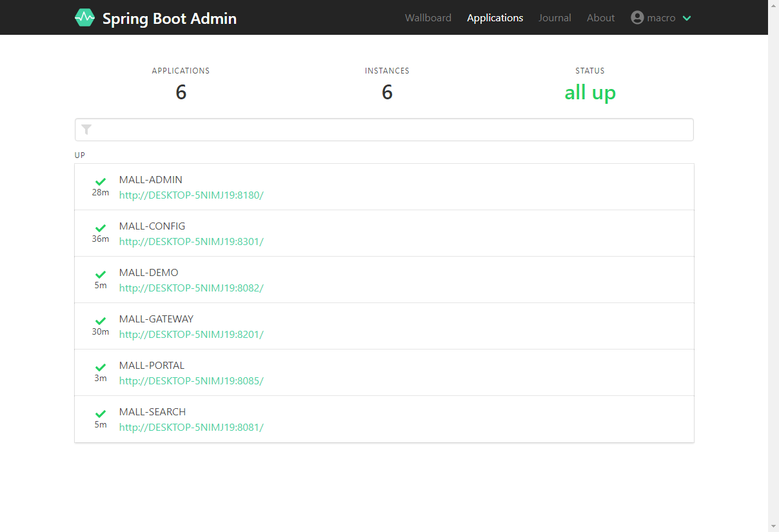The height and width of the screenshot is (532, 779).
Task: Expand the macro user dropdown chevron
Action: (687, 18)
